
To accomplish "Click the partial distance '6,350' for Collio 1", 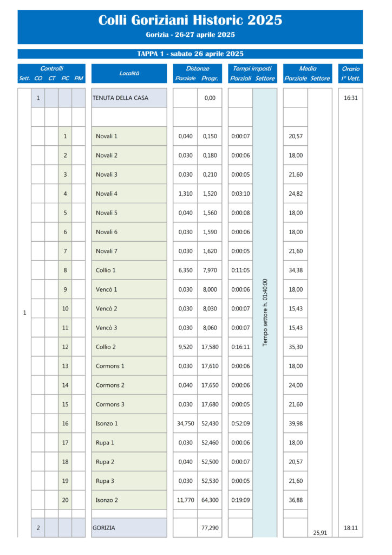I will point(186,270).
